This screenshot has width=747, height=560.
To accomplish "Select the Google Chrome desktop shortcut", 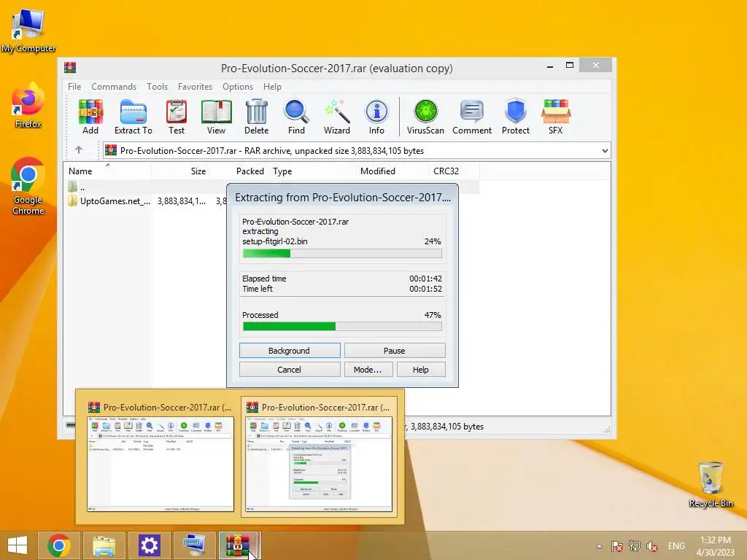I will (x=28, y=186).
